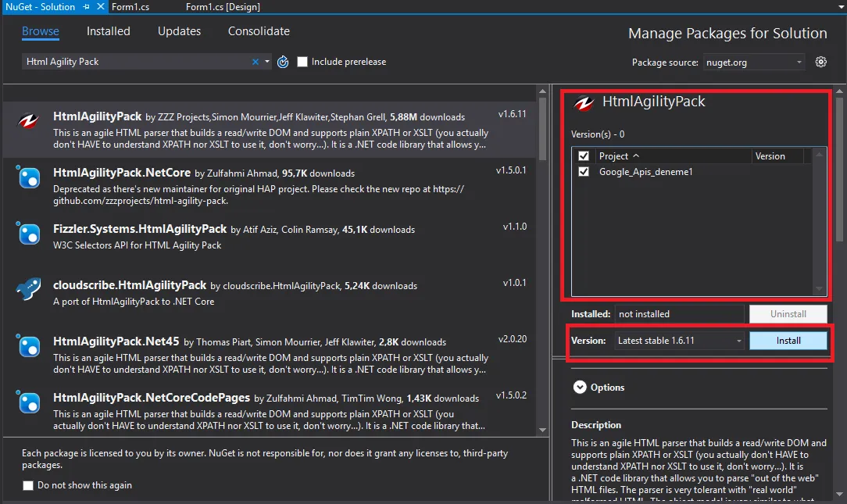The image size is (847, 504).
Task: Click the v1.6.11 version label
Action: coord(512,114)
